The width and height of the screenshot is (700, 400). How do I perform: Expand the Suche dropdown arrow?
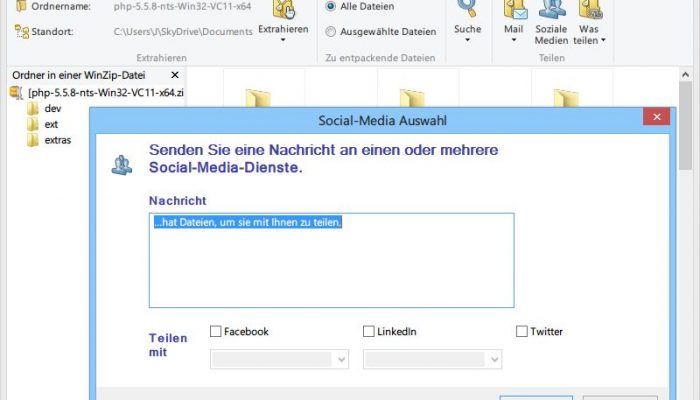(467, 40)
